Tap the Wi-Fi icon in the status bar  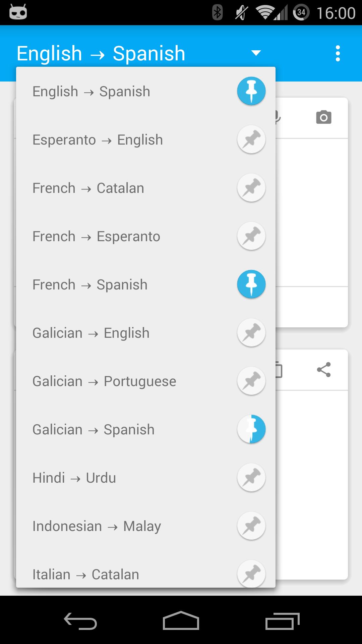coord(264,12)
